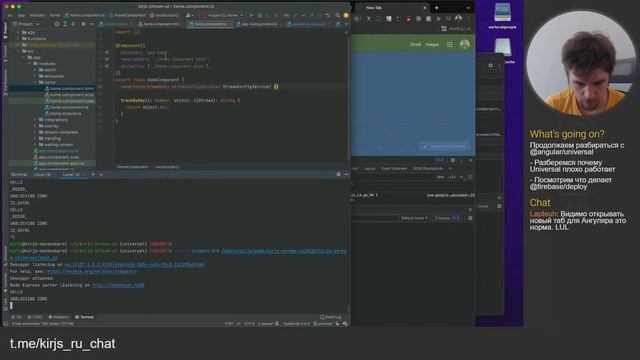Select the Local (3) terminal tab
The height and width of the screenshot is (360, 640).
pos(42,174)
